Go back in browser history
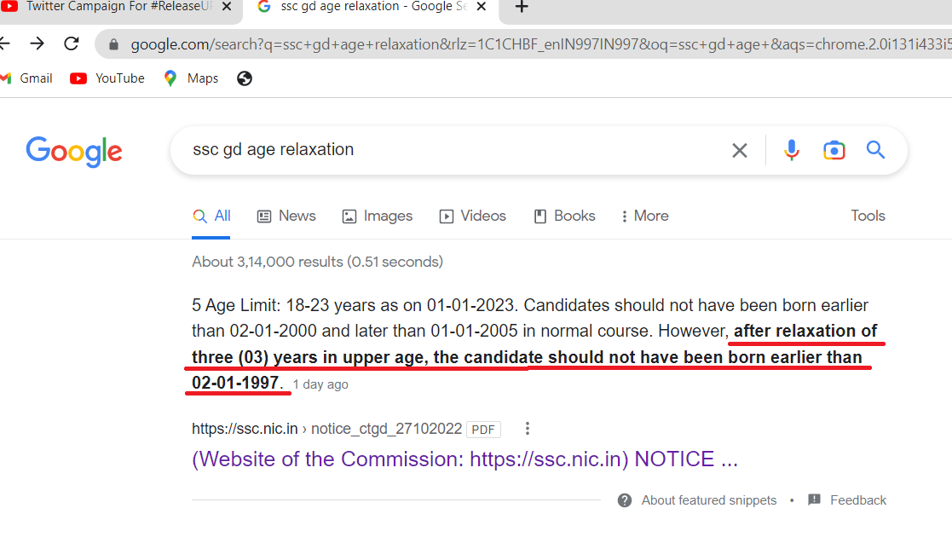This screenshot has height=560, width=952. pyautogui.click(x=5, y=43)
